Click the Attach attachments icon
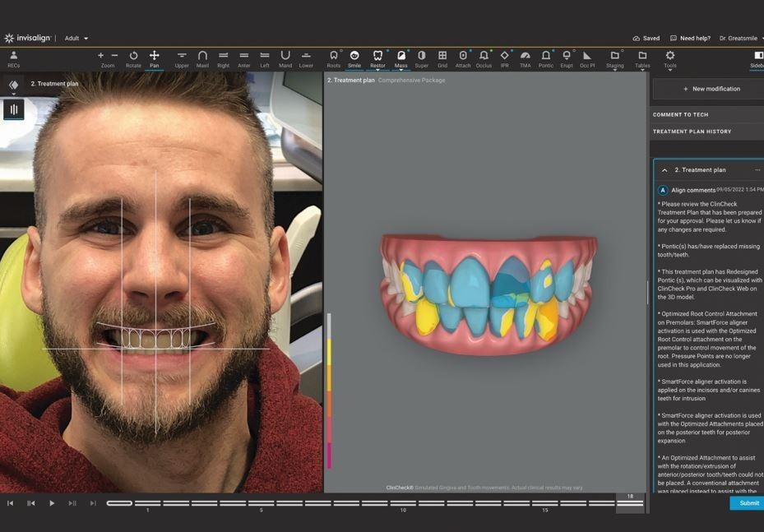Image resolution: width=764 pixels, height=532 pixels. [x=463, y=59]
